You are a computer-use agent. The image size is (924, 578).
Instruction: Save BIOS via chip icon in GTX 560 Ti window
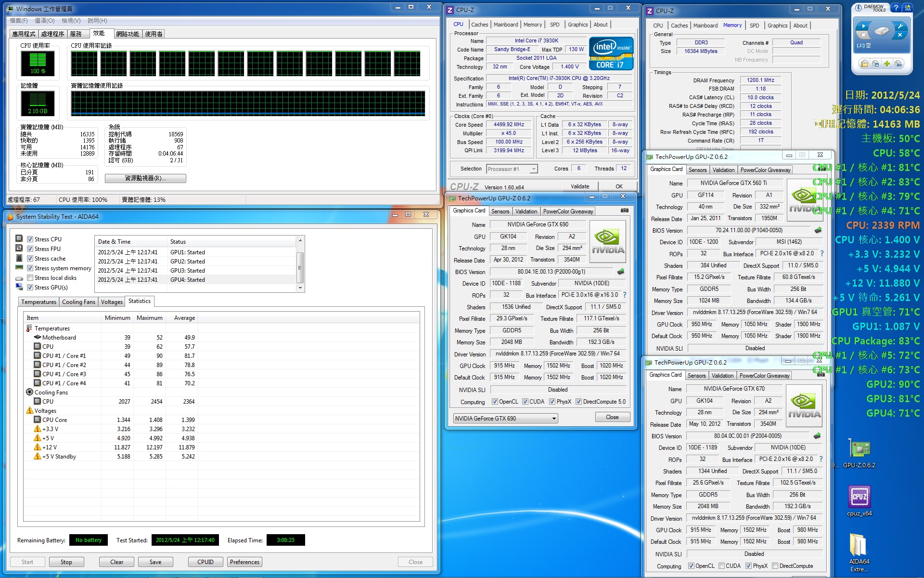818,230
